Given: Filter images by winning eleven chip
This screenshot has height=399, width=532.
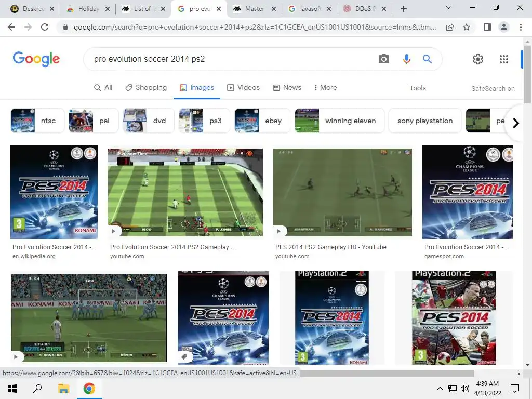Looking at the screenshot, I should pyautogui.click(x=340, y=121).
